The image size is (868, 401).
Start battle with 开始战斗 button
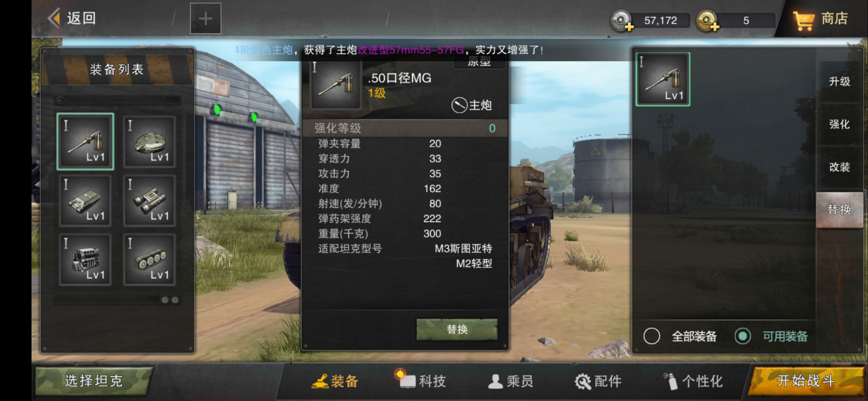tap(806, 381)
